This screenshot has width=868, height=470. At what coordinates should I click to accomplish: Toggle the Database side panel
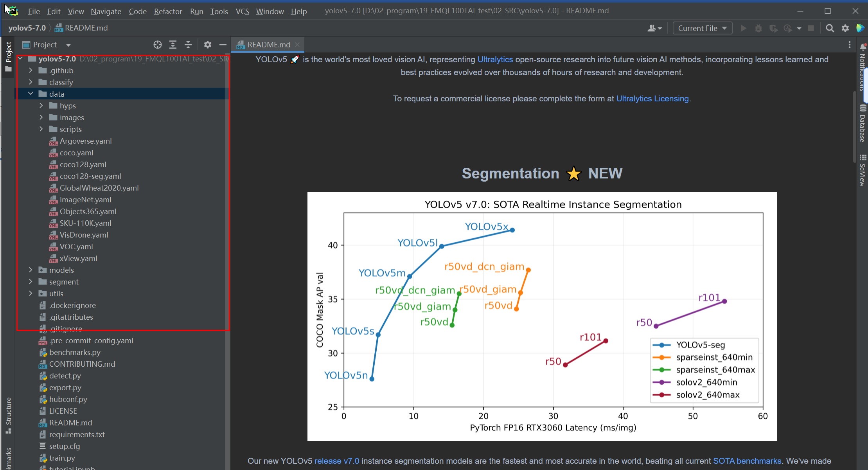(863, 124)
